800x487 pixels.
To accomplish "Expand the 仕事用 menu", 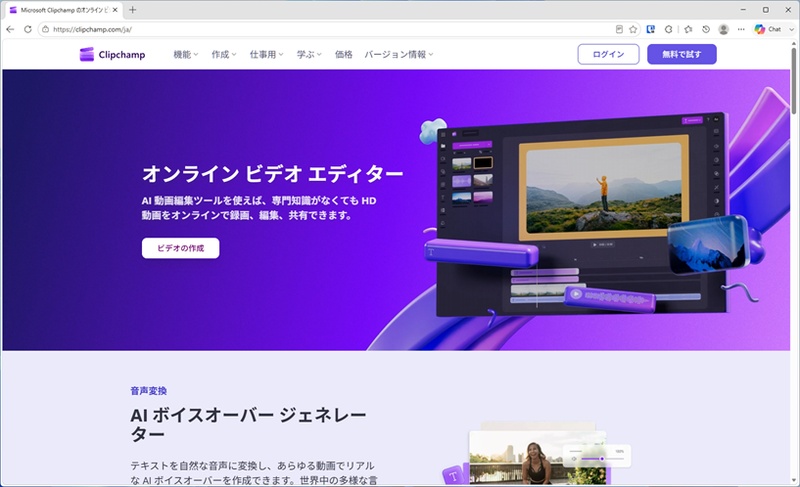I will [x=266, y=55].
